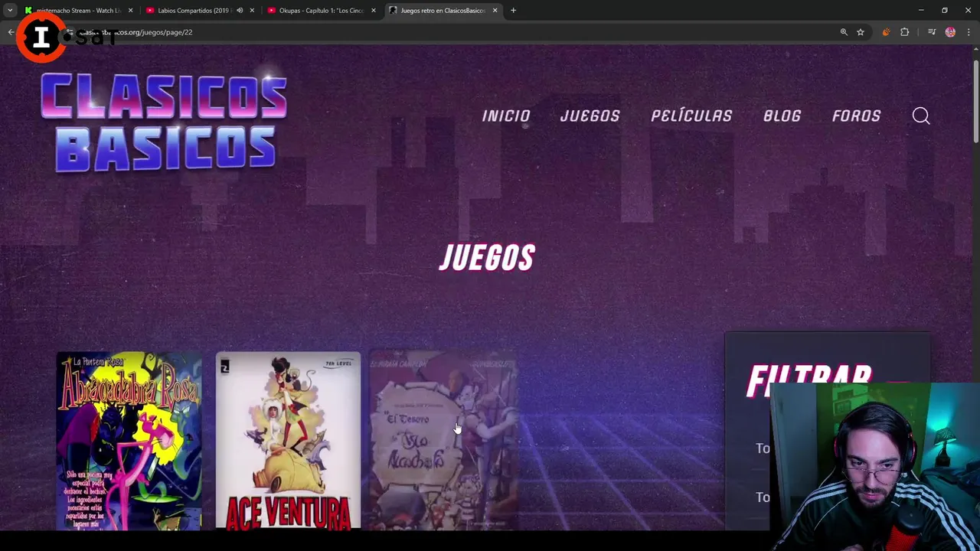Screen dimensions: 980x551
Task: Switch to the Okupas Capítulo 1 tab
Action: click(x=320, y=11)
